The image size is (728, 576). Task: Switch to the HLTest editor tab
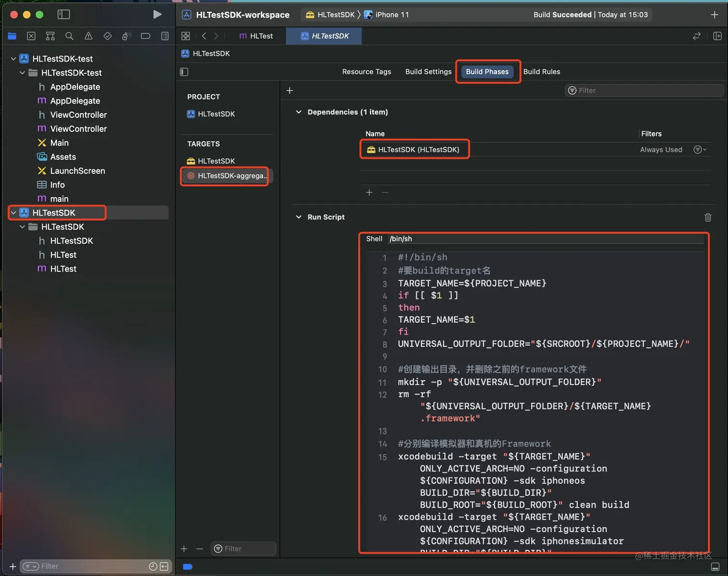(256, 36)
